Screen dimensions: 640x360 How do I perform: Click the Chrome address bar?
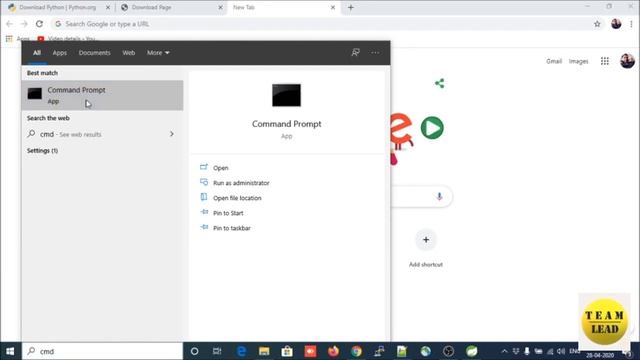pyautogui.click(x=322, y=24)
